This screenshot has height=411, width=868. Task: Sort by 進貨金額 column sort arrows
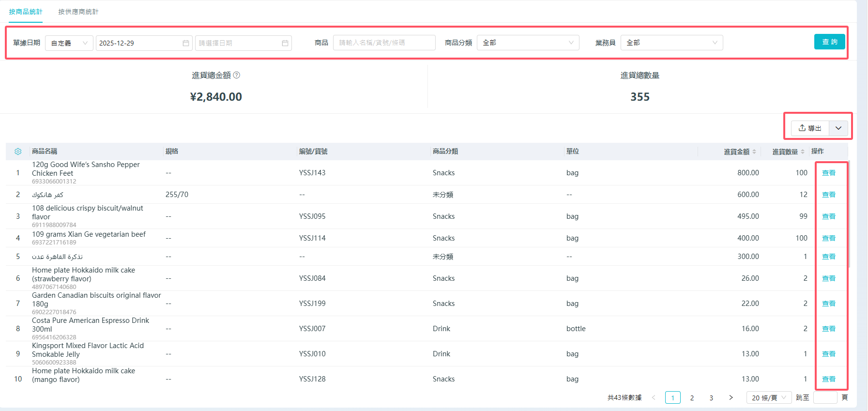pyautogui.click(x=754, y=152)
